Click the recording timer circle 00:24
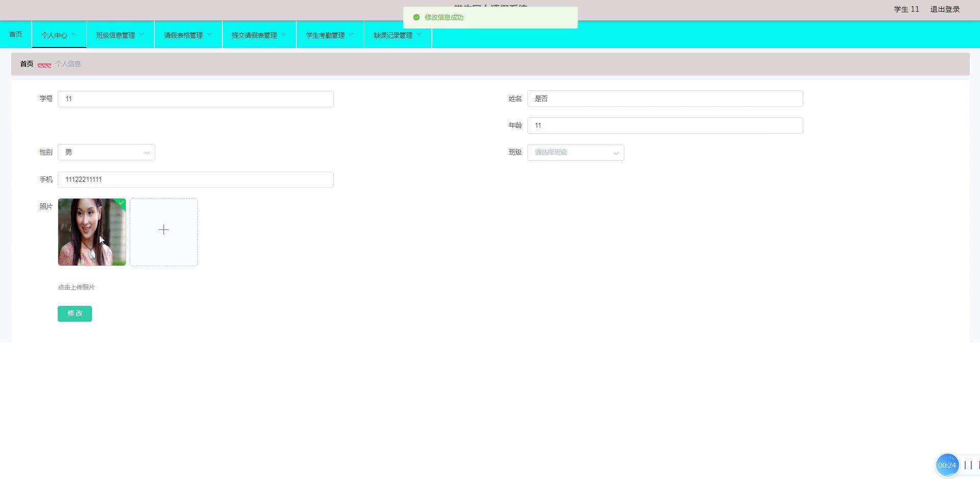The height and width of the screenshot is (479, 980). pyautogui.click(x=946, y=465)
